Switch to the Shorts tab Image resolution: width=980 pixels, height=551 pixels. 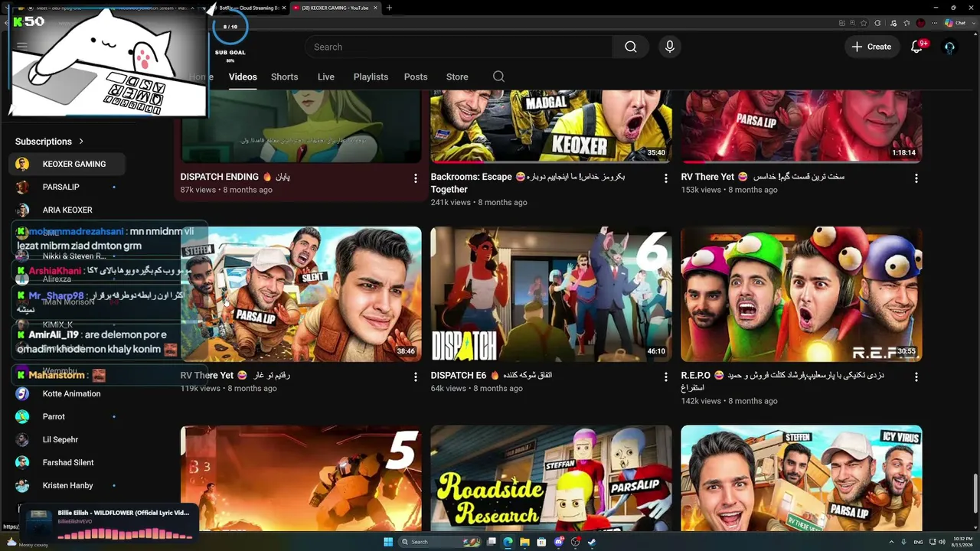[x=284, y=77]
